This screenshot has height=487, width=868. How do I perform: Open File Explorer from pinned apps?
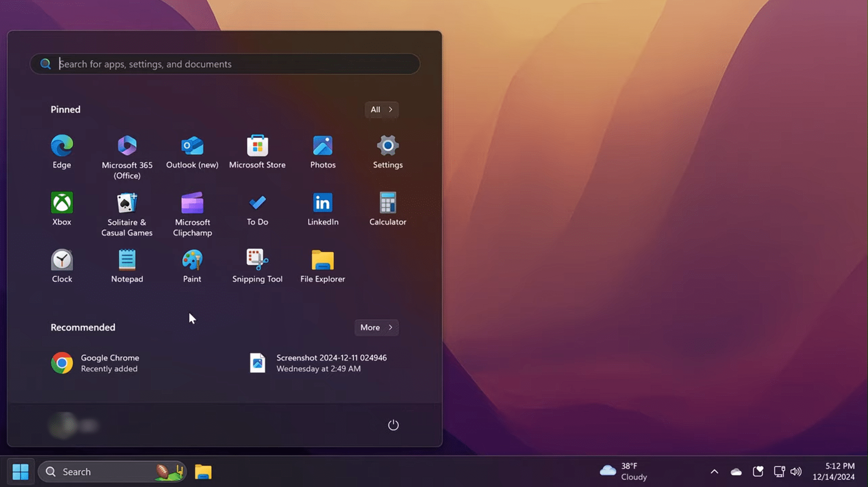pyautogui.click(x=322, y=266)
